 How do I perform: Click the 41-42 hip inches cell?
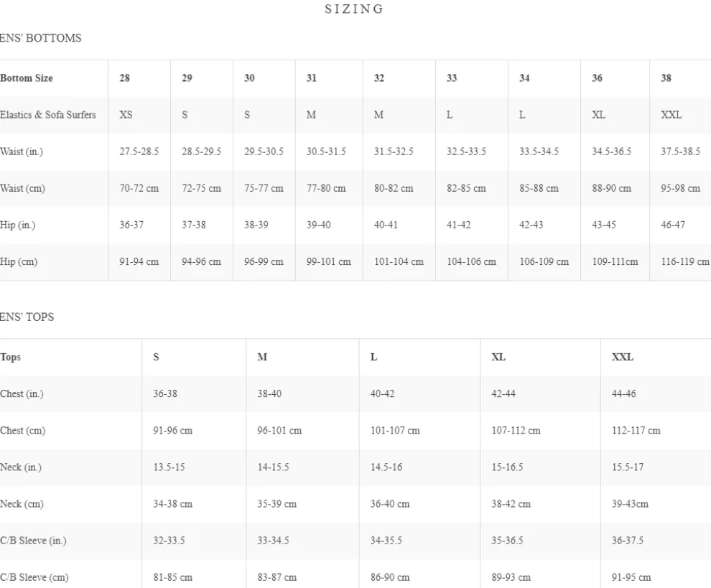pos(459,225)
